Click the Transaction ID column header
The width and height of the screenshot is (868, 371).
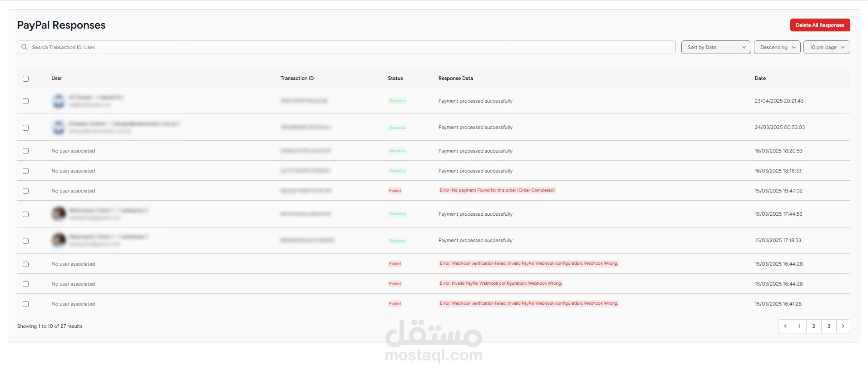297,78
